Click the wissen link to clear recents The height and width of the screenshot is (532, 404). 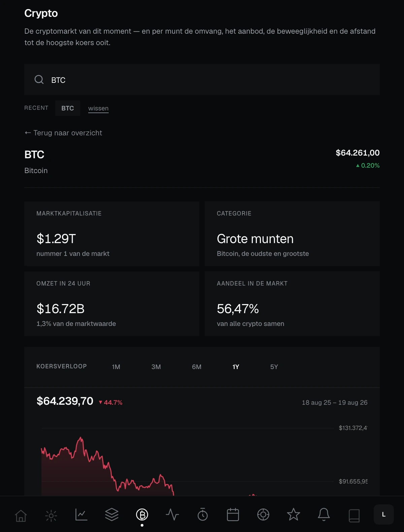(98, 108)
